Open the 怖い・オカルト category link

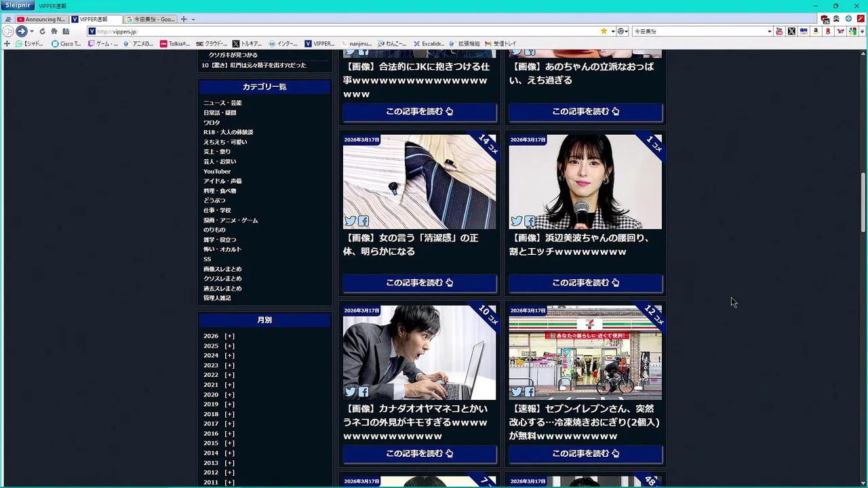point(222,249)
